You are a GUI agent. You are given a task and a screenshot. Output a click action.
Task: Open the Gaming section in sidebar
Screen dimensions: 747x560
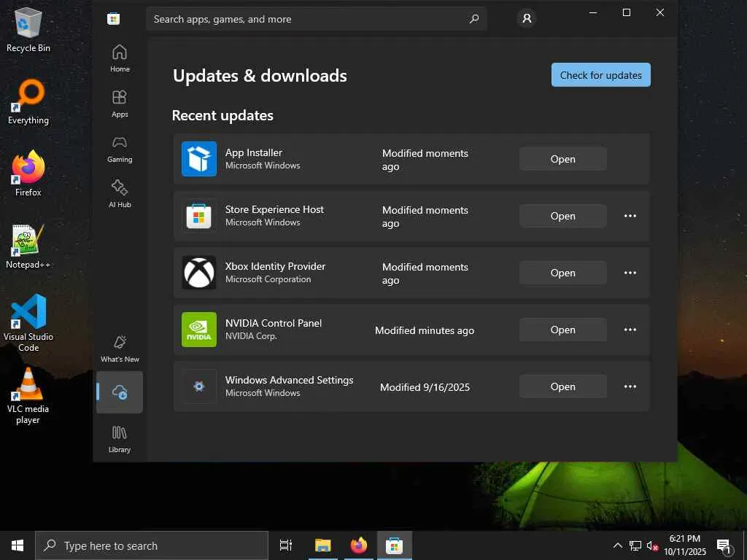coord(120,149)
